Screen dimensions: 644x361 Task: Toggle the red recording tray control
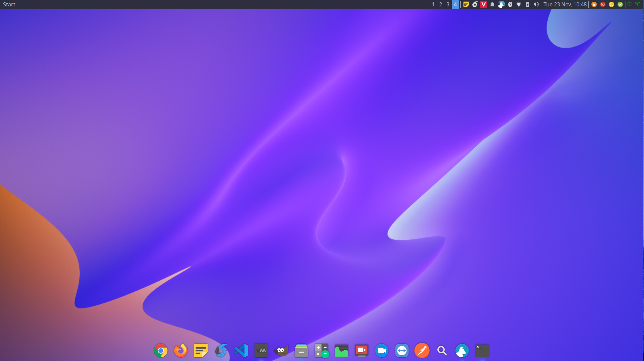point(602,4)
